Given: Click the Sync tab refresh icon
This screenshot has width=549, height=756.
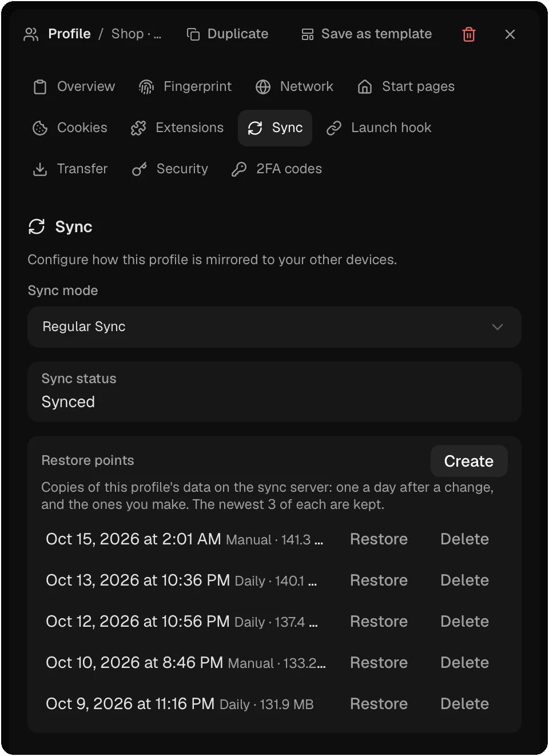Looking at the screenshot, I should pyautogui.click(x=255, y=128).
